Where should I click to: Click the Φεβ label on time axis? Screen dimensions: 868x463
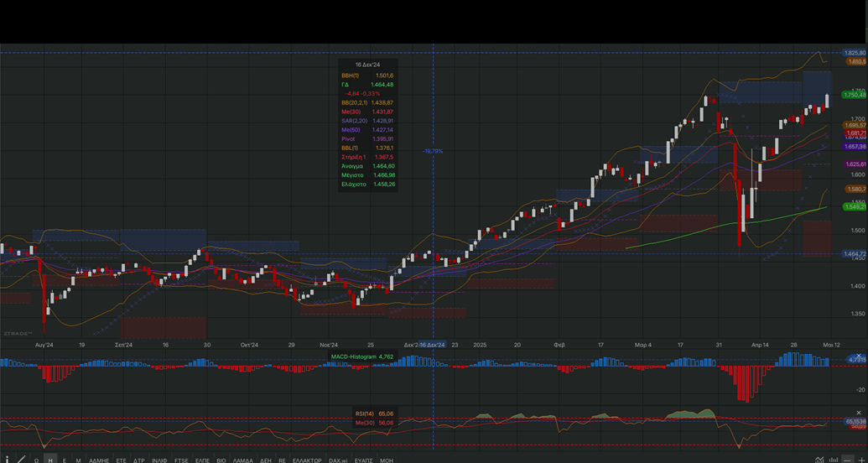pyautogui.click(x=559, y=345)
